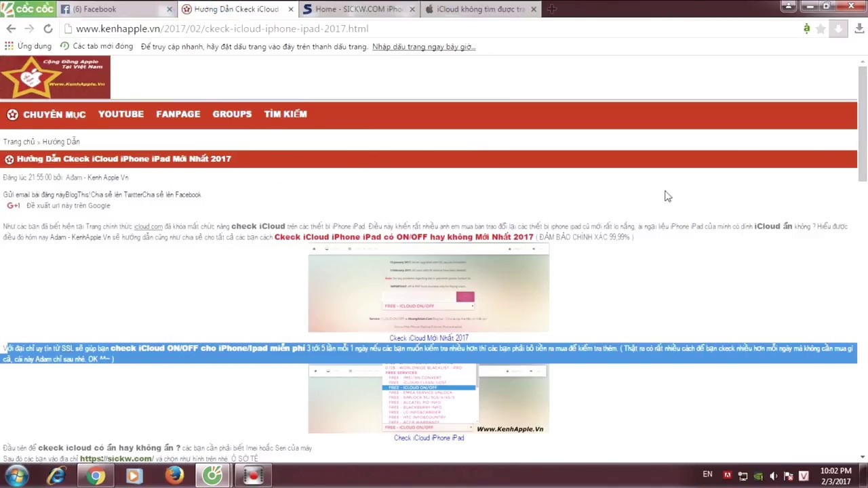The image size is (868, 488).
Task: Click Hướng Dẫn breadcrumb link
Action: click(x=61, y=142)
